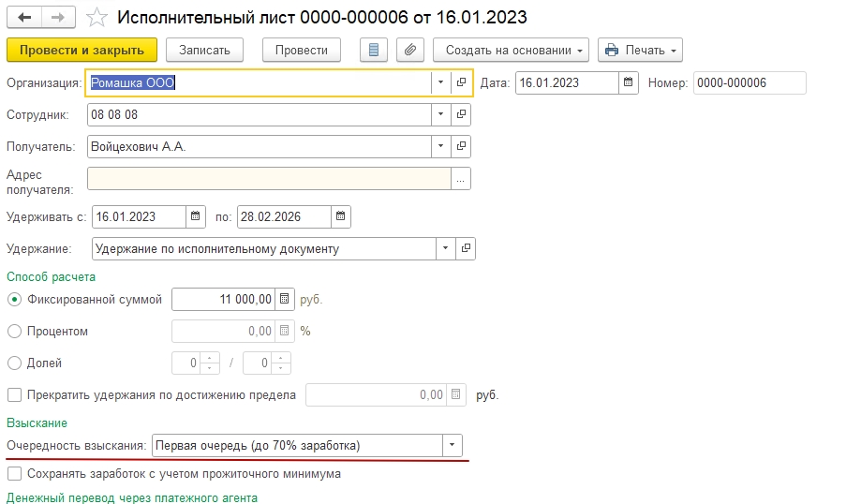
Task: Open the document report list icon
Action: [375, 50]
